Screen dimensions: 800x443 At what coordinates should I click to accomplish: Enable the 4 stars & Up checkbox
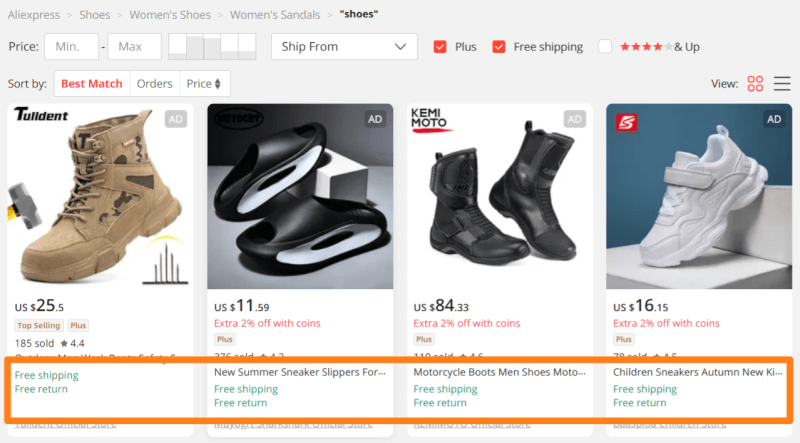605,46
